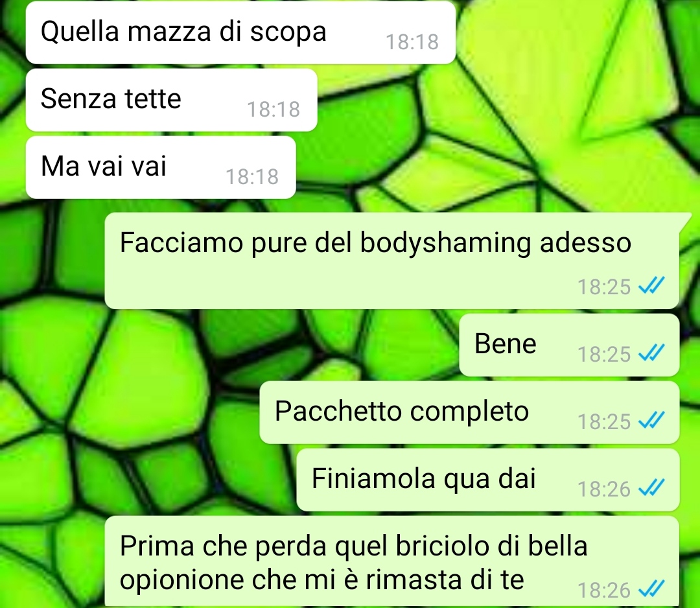This screenshot has height=608, width=700.
Task: Tap the 18:18 timestamp on 'Quella mazza di scopa'
Action: [x=412, y=42]
